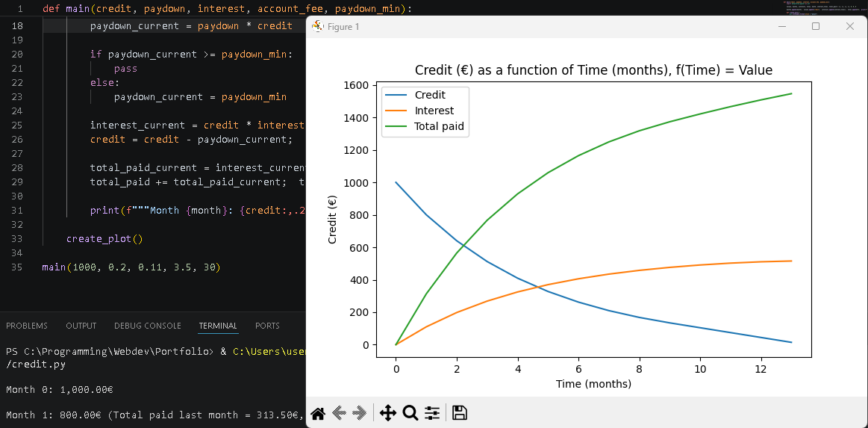Click the Credit (€) y-axis label
The height and width of the screenshot is (428, 868).
tap(333, 220)
